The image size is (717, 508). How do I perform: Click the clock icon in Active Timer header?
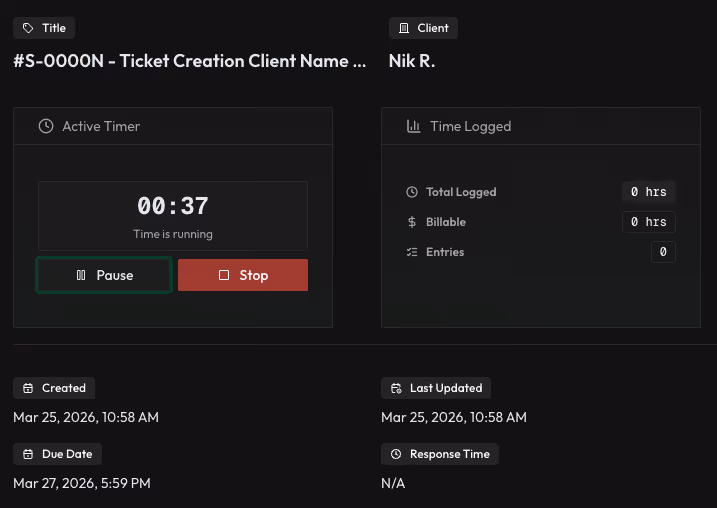coord(46,126)
